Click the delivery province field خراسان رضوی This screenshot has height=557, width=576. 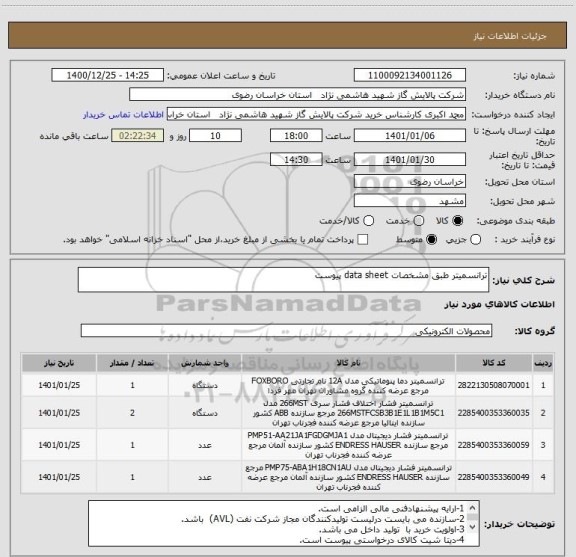point(410,182)
